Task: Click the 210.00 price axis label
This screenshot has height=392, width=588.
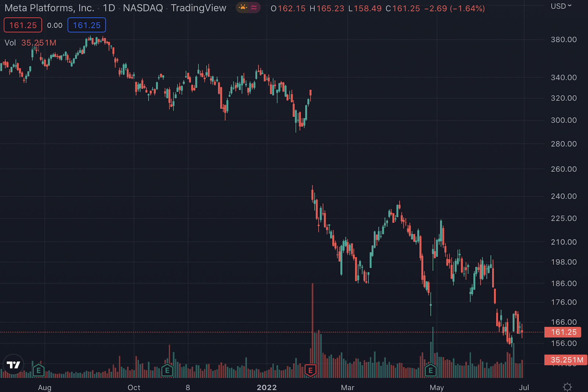Action: tap(564, 242)
